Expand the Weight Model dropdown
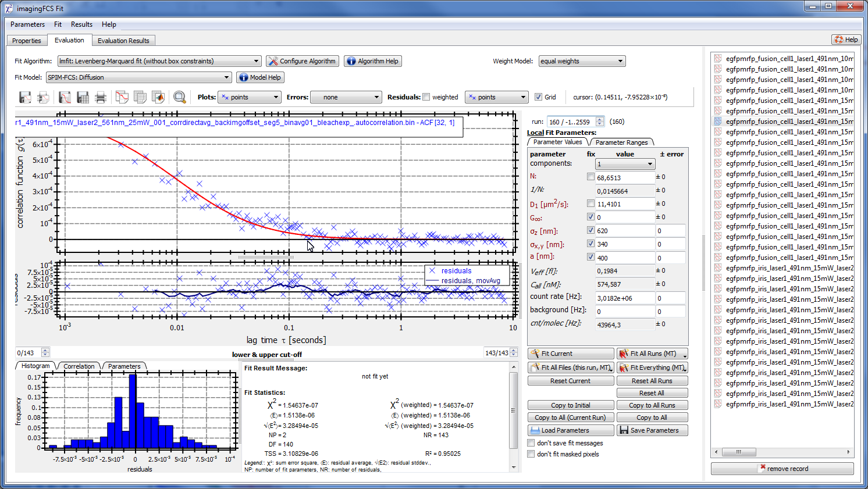 click(582, 61)
